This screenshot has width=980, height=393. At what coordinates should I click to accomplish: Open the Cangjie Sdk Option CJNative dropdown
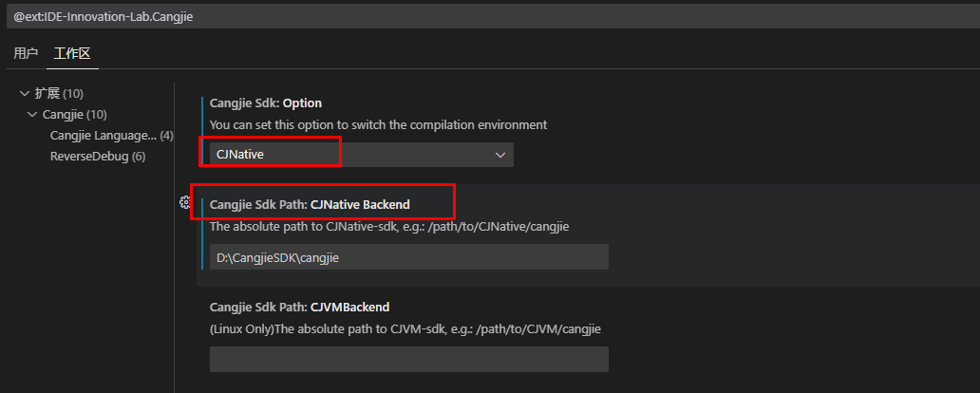[x=361, y=155]
